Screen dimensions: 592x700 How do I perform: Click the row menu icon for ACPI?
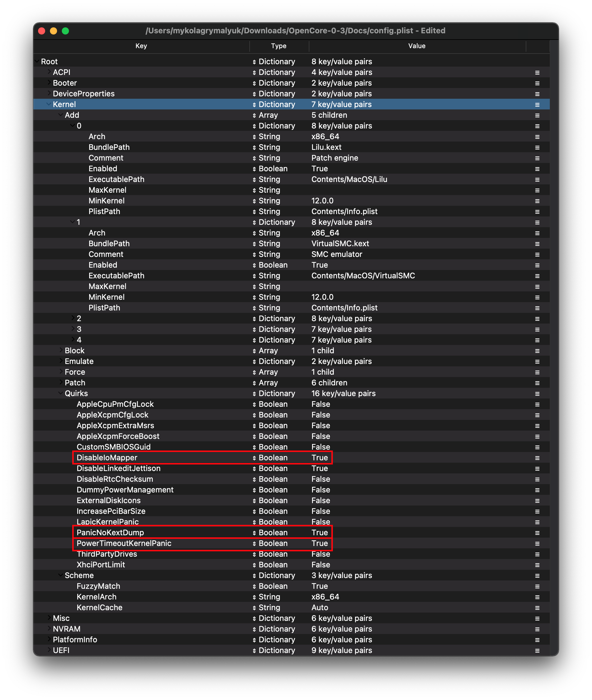(x=537, y=73)
